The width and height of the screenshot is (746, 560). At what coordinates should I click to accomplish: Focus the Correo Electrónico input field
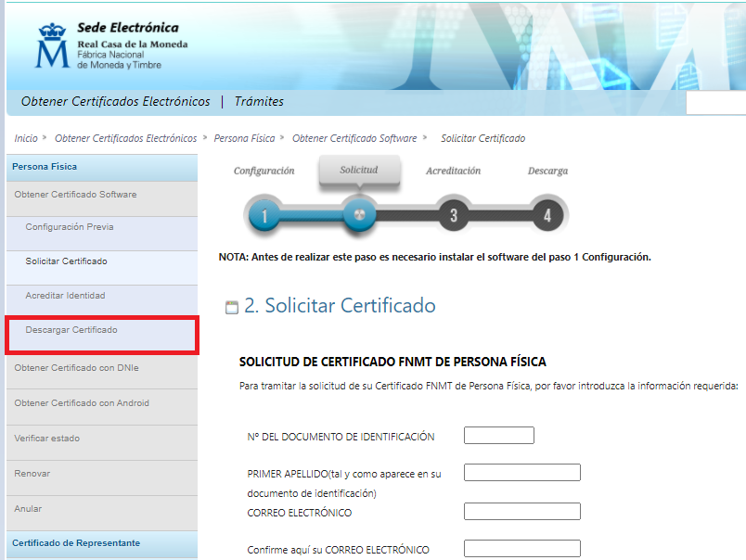[521, 512]
